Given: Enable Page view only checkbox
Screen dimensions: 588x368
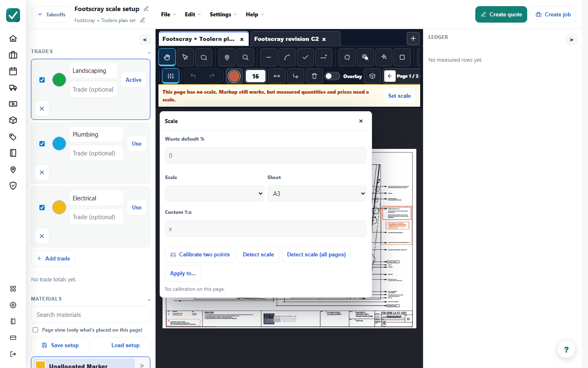Looking at the screenshot, I should click(x=36, y=330).
